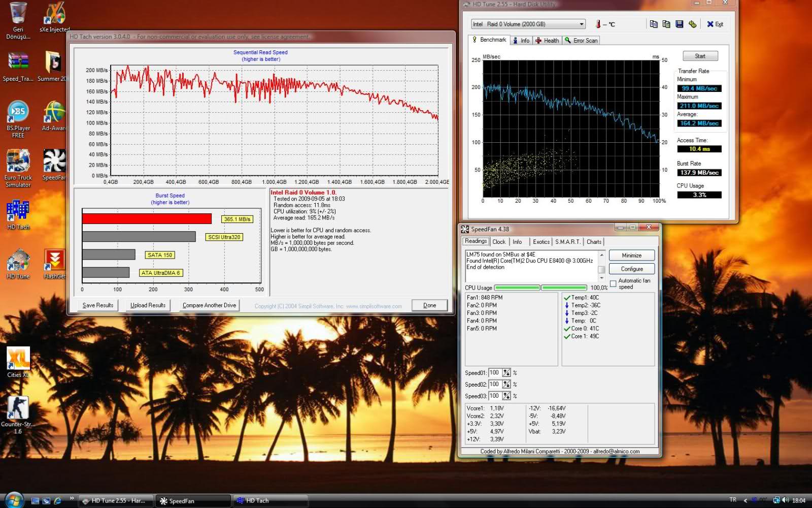Viewport: 812px width, 508px height.
Task: Select the Euro Truck Simulator desktop icon
Action: 18,168
